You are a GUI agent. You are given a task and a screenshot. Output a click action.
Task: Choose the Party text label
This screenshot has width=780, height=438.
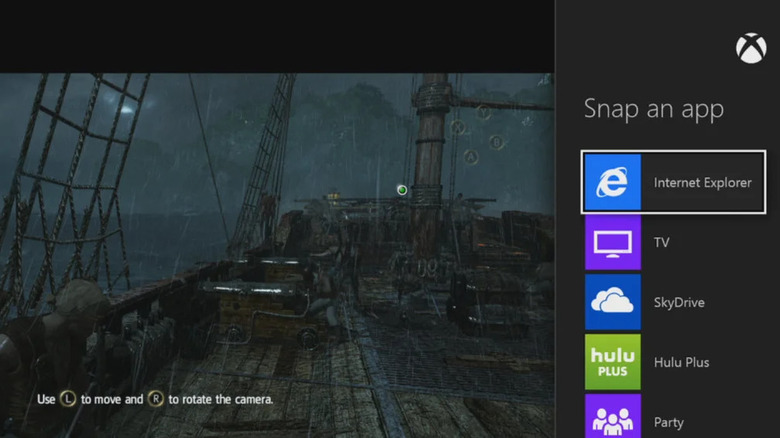pyautogui.click(x=669, y=423)
